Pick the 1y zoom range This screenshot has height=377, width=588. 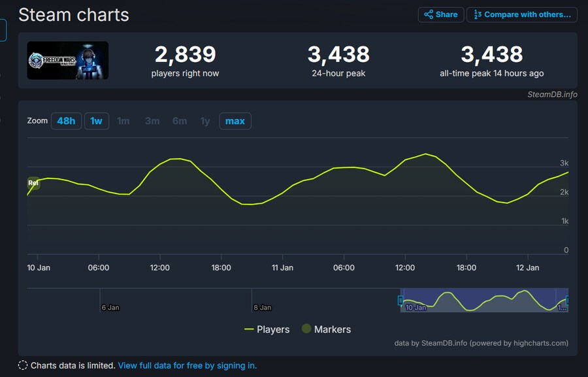point(205,121)
